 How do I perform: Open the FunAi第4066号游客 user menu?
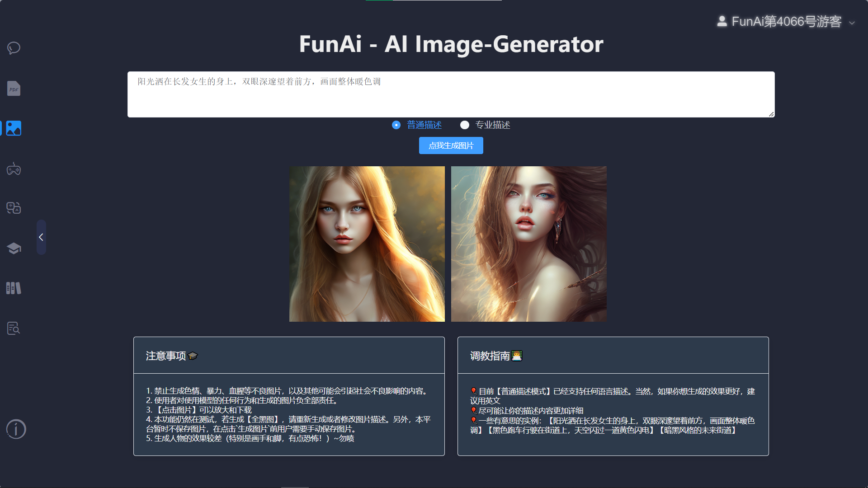coord(786,22)
